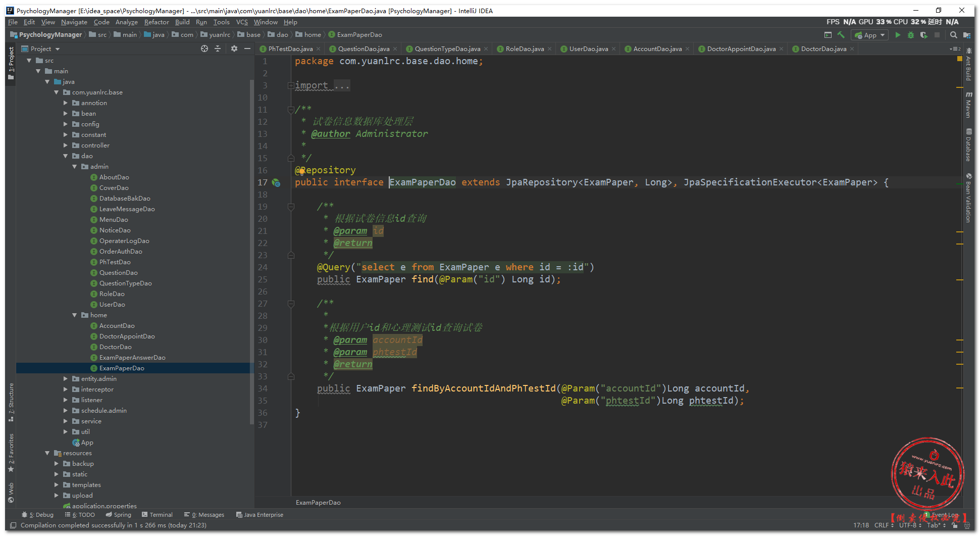Open the Web tool window on the left strip
The height and width of the screenshot is (536, 980).
(11, 493)
